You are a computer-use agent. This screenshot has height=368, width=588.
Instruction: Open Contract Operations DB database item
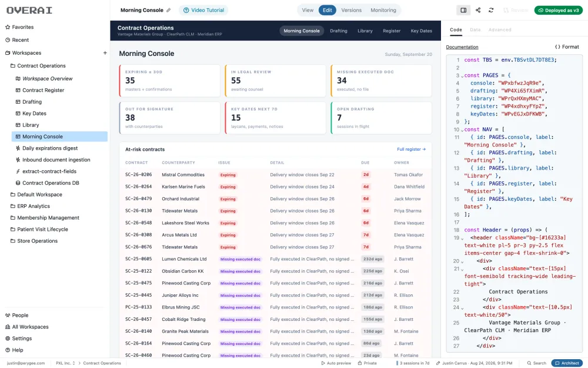tap(51, 183)
